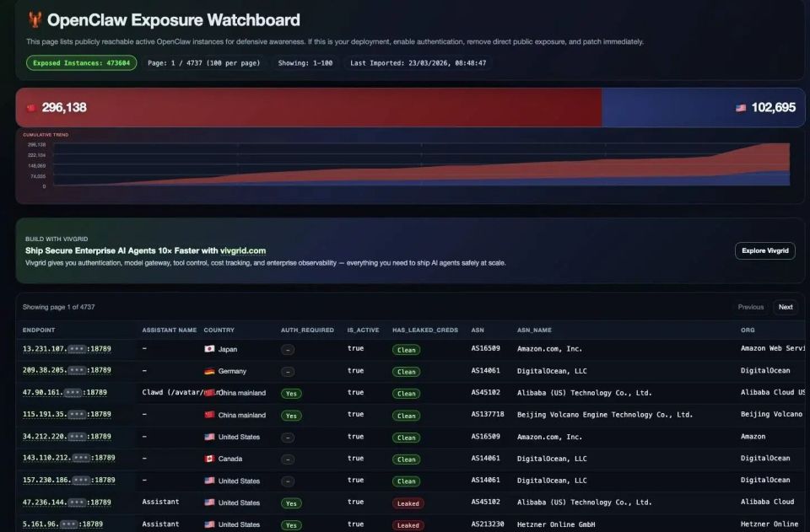Click the Yes auth badge for 47.90.161
Image resolution: width=810 pixels, height=532 pixels.
pos(291,393)
